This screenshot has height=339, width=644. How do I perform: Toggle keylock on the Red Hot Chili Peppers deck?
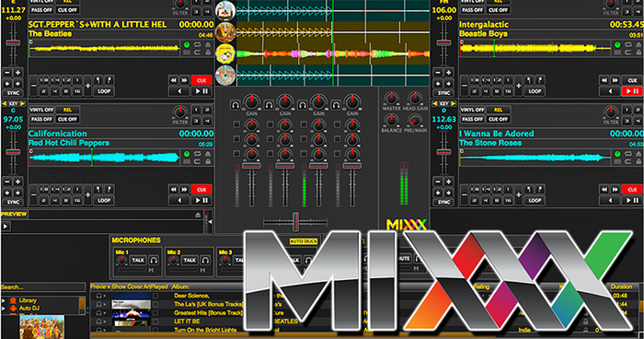click(208, 161)
